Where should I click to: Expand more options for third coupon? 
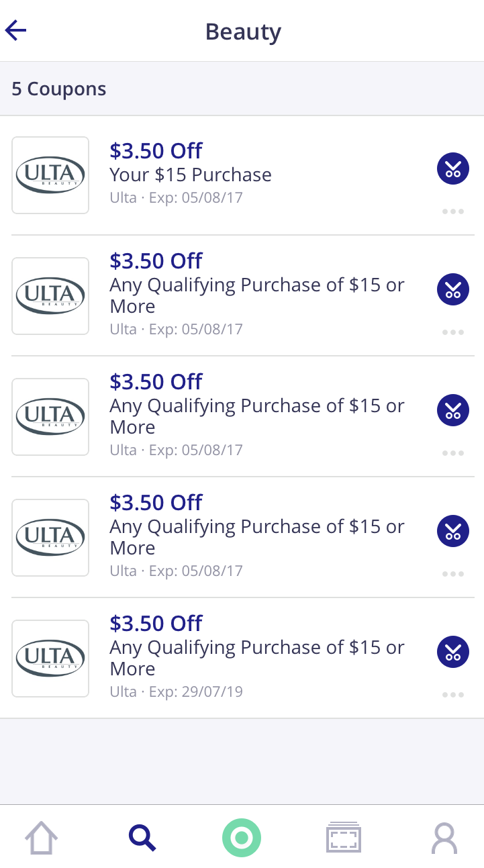pyautogui.click(x=453, y=453)
